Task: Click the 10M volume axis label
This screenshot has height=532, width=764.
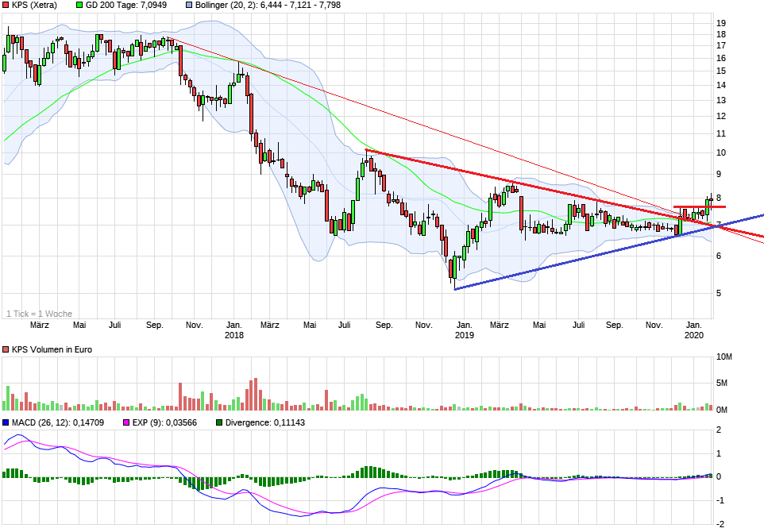Action: click(724, 357)
